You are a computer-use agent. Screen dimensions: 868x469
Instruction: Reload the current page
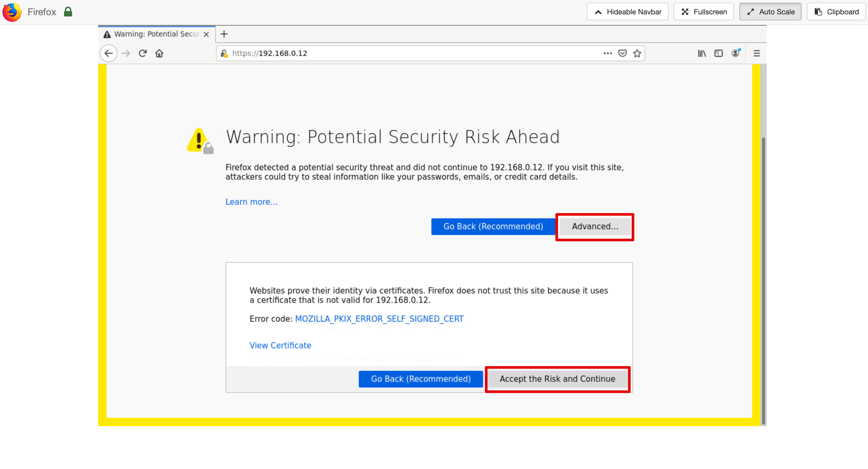tap(143, 53)
